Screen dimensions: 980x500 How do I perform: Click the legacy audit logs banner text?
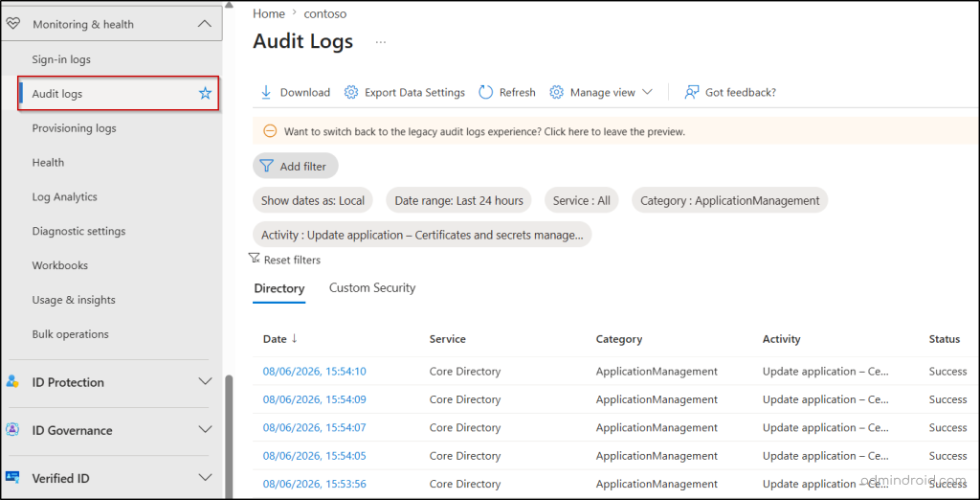pos(484,132)
